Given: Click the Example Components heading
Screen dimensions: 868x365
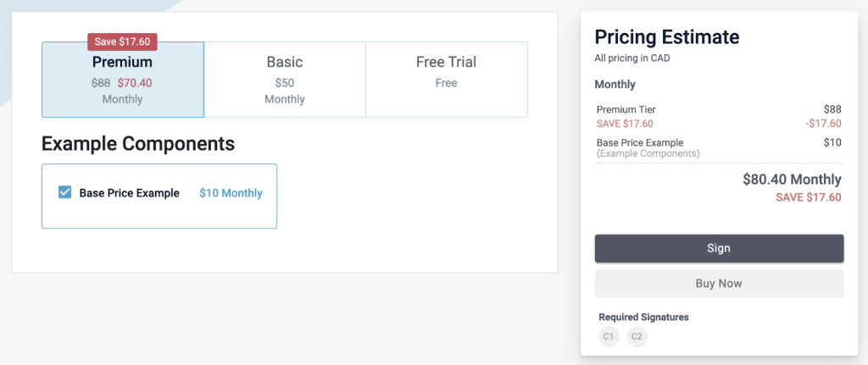Looking at the screenshot, I should click(138, 144).
